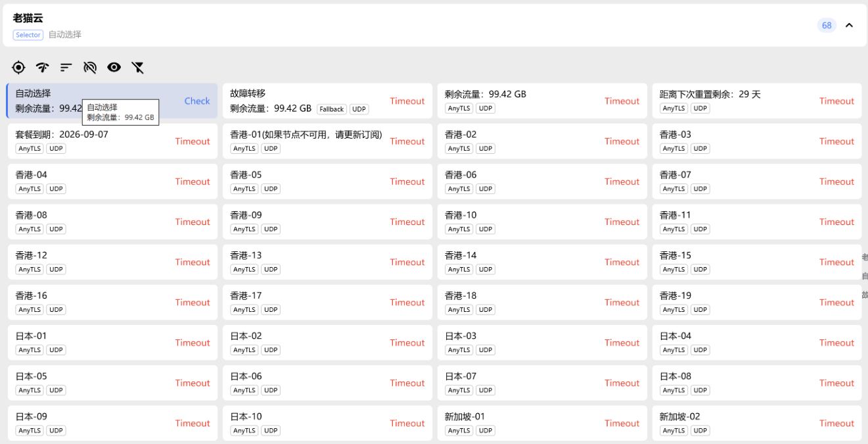
Task: Select the 香港-09 node
Action: pyautogui.click(x=327, y=222)
